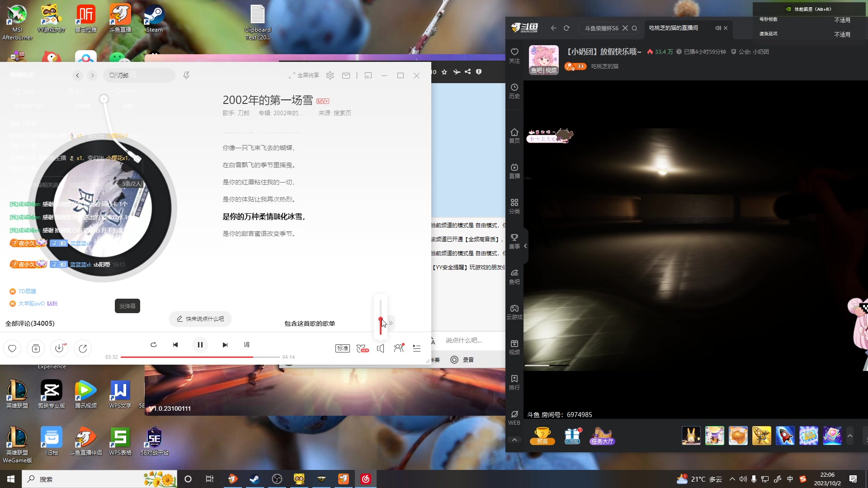
Task: Search with the Douyu magnifier icon
Action: (x=635, y=28)
